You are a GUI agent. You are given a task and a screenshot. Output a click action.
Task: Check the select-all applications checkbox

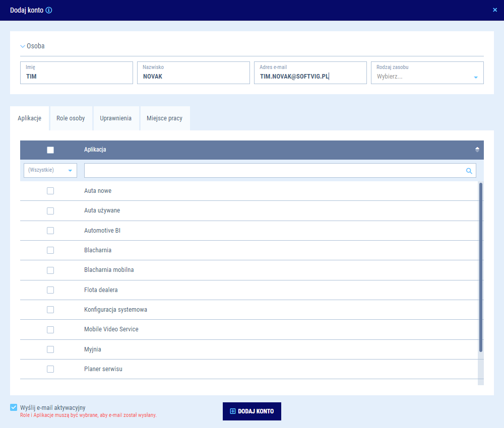(50, 150)
